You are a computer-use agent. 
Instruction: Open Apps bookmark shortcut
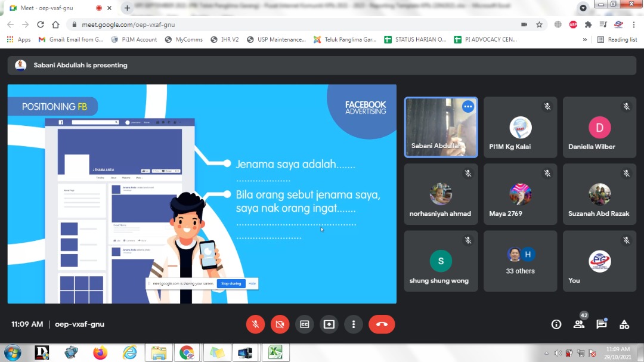click(x=18, y=39)
